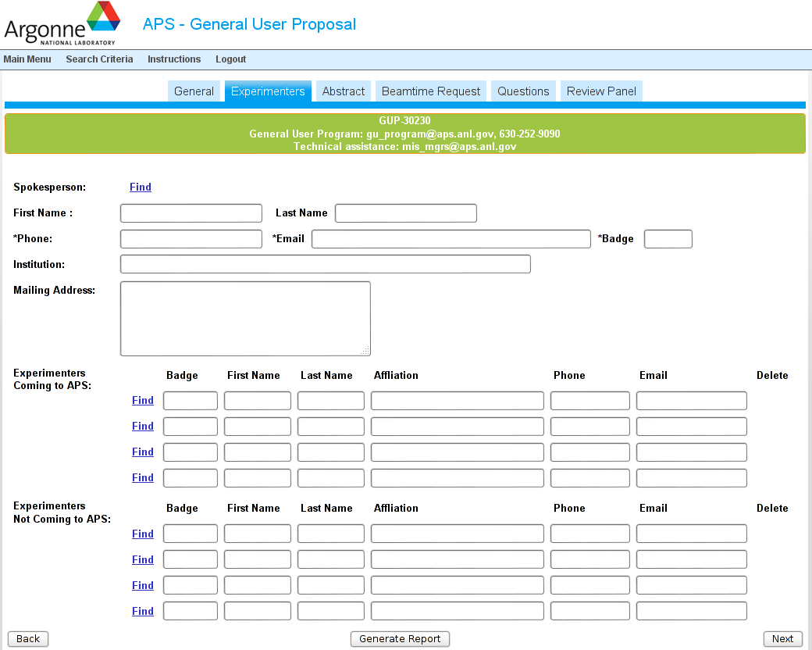
Task: Click Find in last Not Coming to APS row
Action: (143, 612)
